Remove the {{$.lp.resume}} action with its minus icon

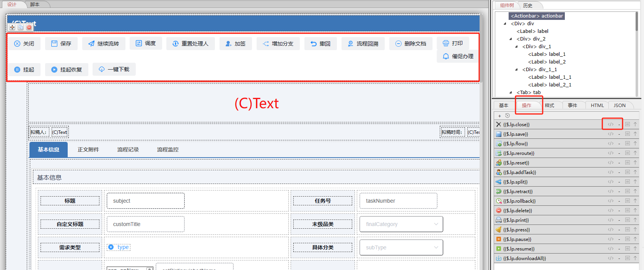tap(619, 249)
